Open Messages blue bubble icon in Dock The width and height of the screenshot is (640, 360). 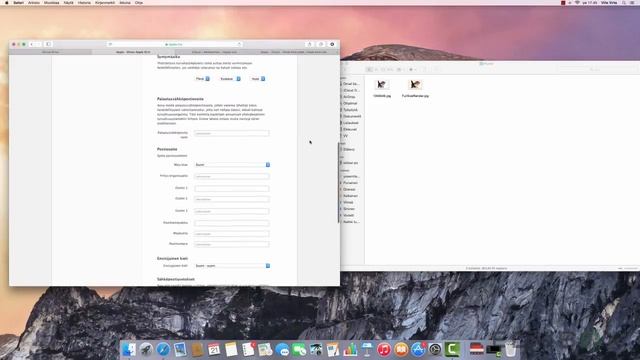coord(282,350)
